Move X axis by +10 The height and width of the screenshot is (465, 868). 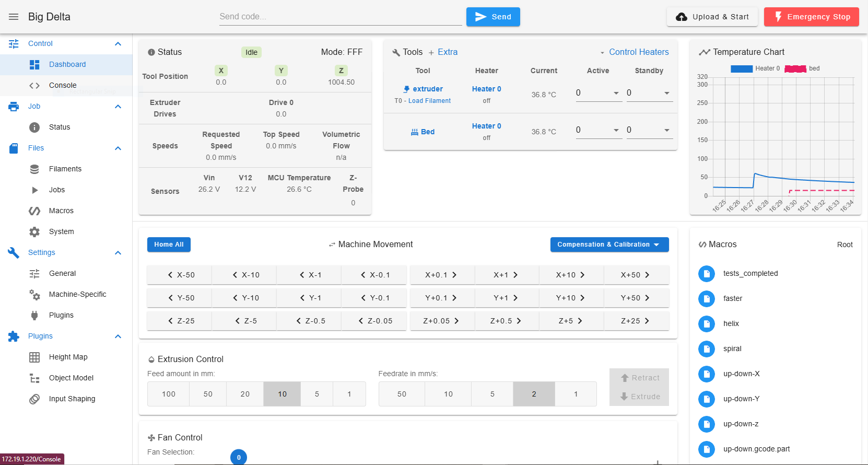pos(571,275)
